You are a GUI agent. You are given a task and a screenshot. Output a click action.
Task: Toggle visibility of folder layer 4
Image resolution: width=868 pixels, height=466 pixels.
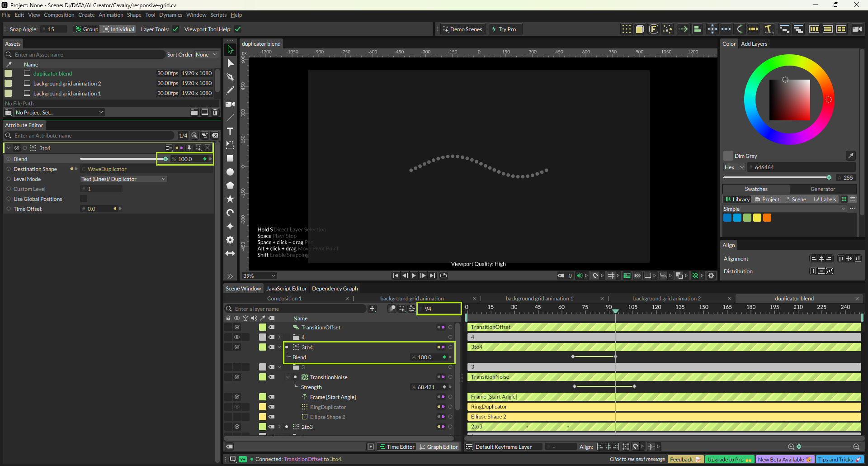point(236,337)
